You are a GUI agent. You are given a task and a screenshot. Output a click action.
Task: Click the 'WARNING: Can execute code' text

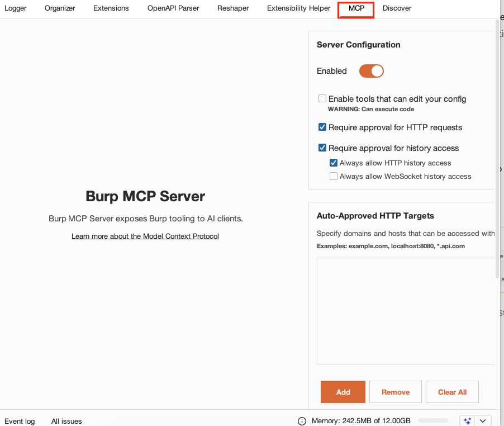point(371,110)
